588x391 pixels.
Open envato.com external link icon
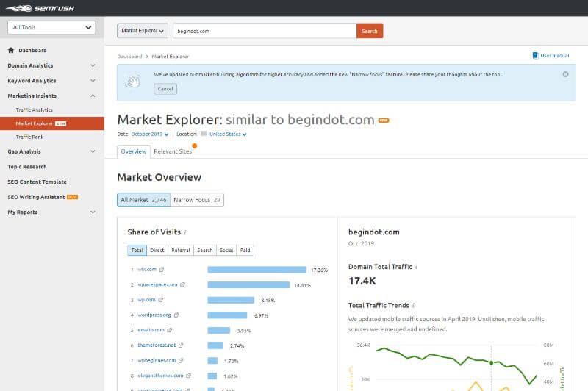[x=170, y=330]
